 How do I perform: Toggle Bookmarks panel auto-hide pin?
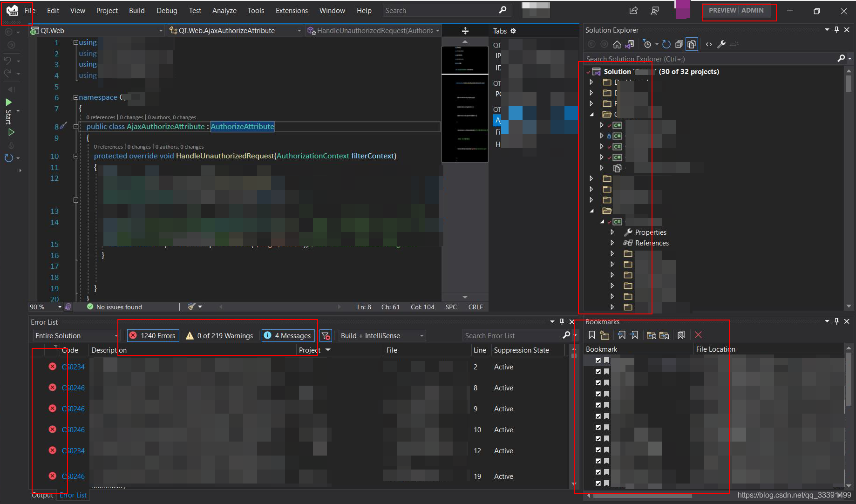tap(836, 321)
